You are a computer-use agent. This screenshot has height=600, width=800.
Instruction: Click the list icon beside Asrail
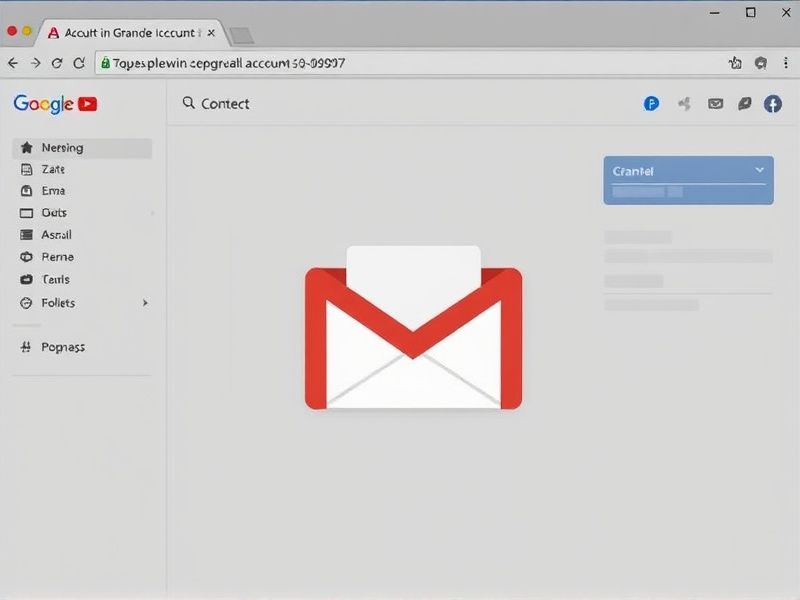[27, 235]
